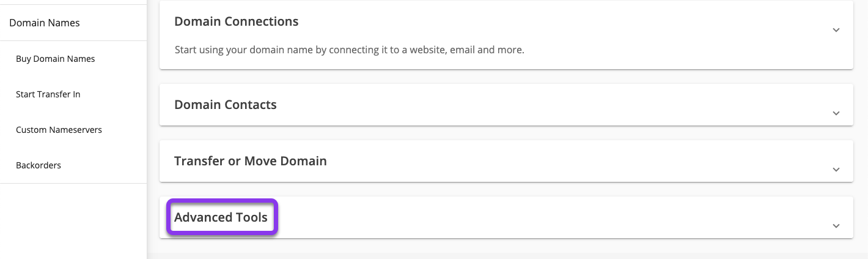Navigate to Backorders
Image resolution: width=868 pixels, height=259 pixels.
point(39,165)
